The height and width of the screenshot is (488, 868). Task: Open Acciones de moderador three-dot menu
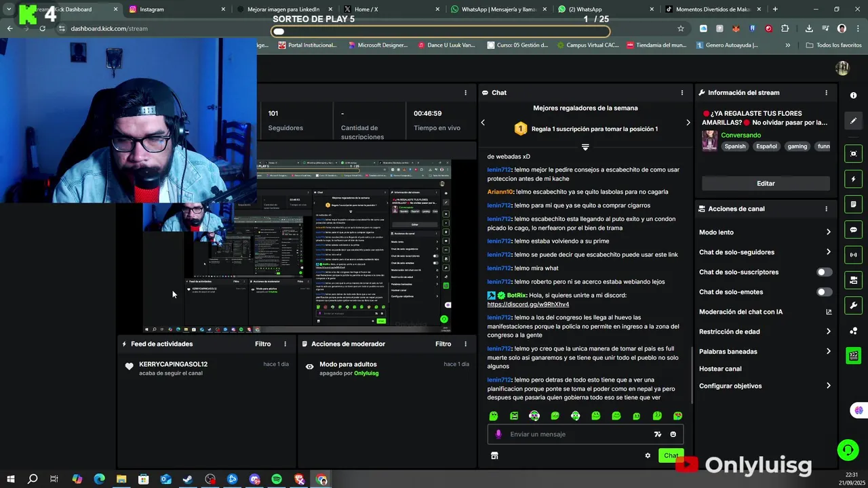click(x=465, y=344)
